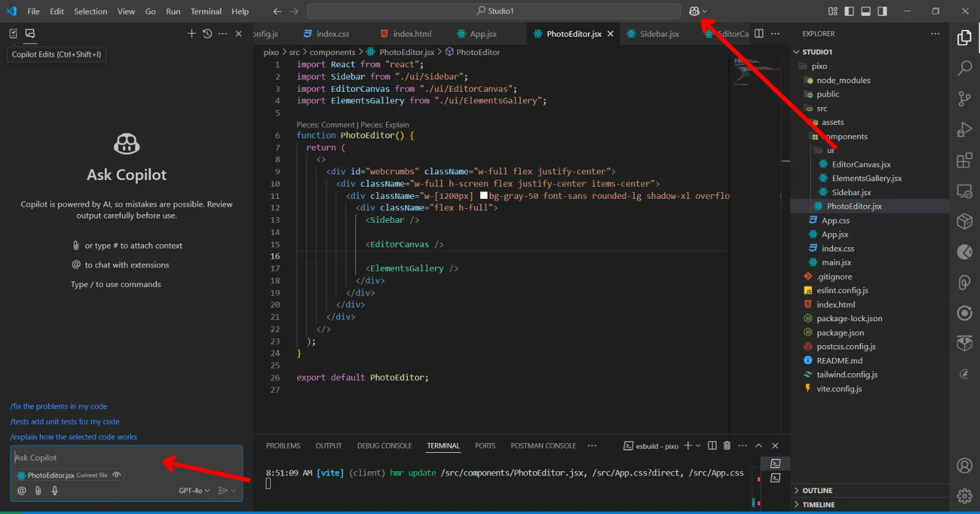
Task: Click bg-gray-50 color swatch on line 11
Action: click(x=484, y=196)
